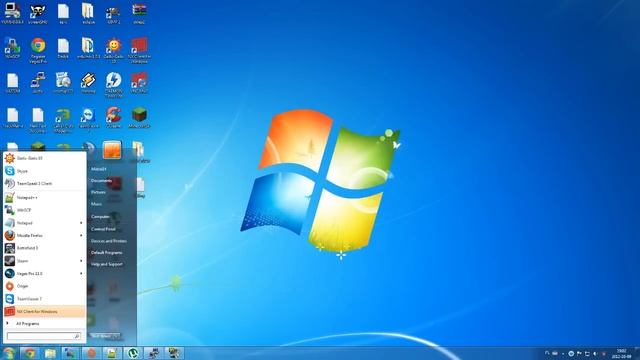
Task: Open the shut down options arrow
Action: [117, 336]
